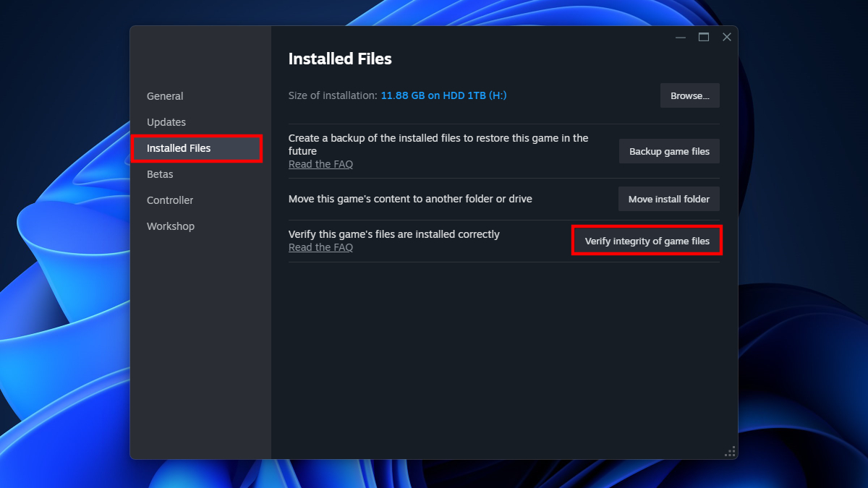Click the Installed Files page heading
The height and width of the screenshot is (488, 868).
coord(340,59)
